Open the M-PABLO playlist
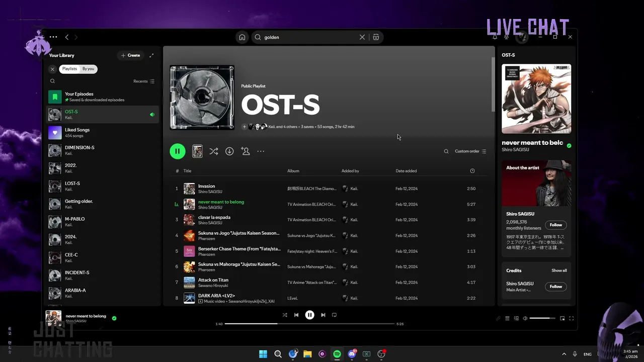644x362 pixels. (x=103, y=222)
